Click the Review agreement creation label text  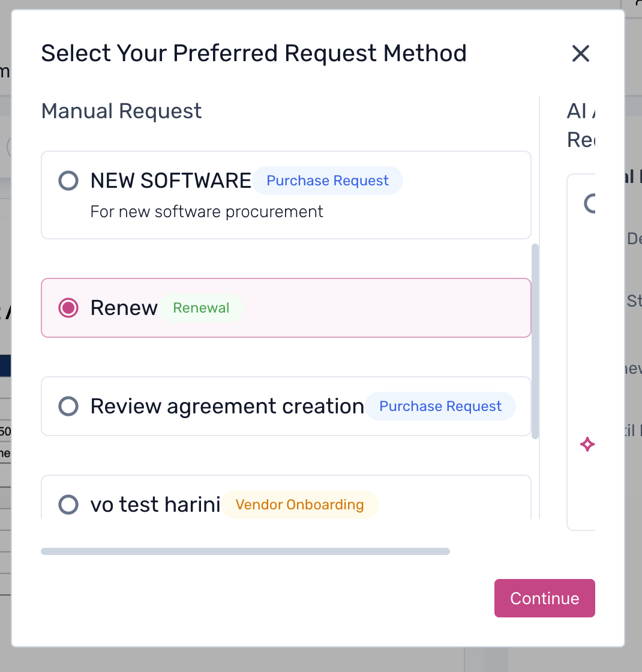227,406
